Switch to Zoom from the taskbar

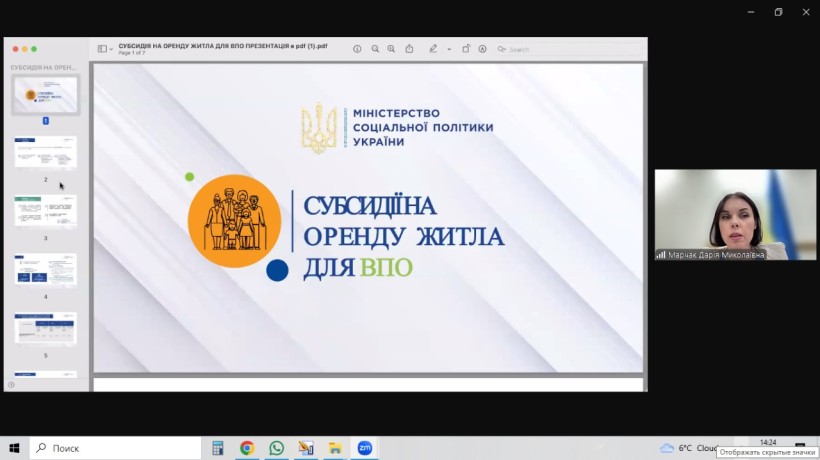click(x=365, y=448)
